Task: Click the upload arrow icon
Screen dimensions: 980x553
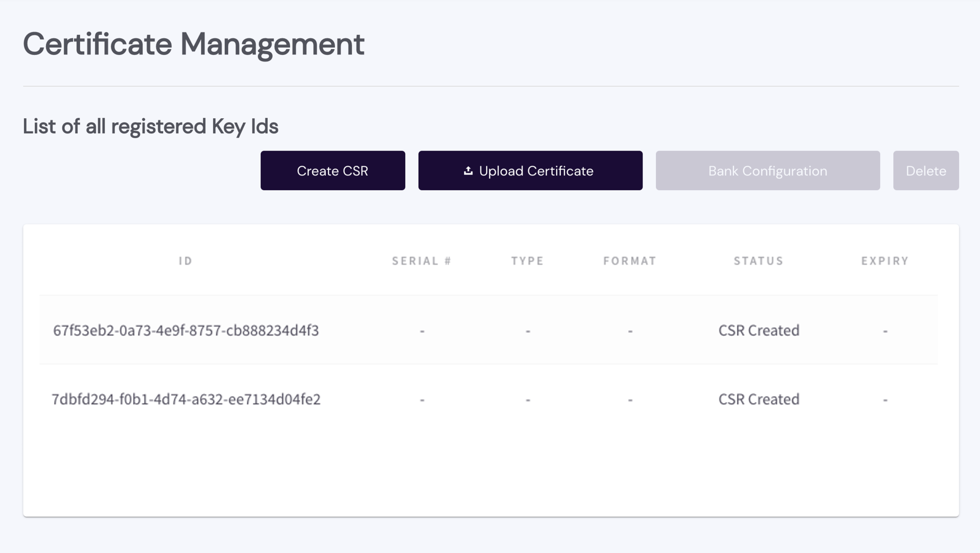Action: [468, 170]
